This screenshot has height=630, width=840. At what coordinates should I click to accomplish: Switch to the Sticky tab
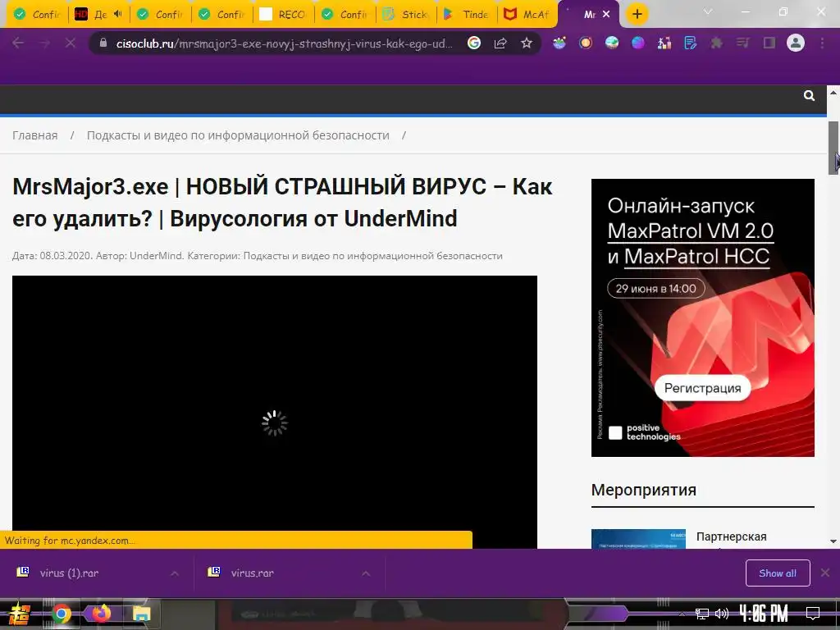406,15
